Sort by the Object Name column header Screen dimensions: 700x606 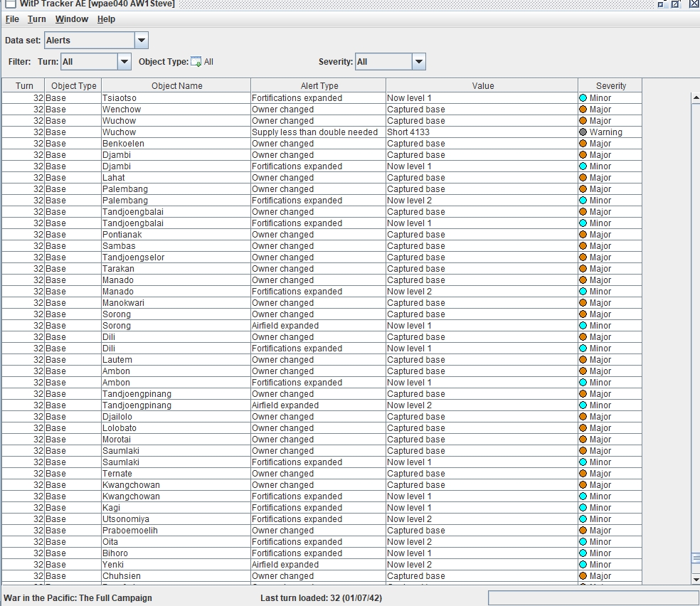176,85
